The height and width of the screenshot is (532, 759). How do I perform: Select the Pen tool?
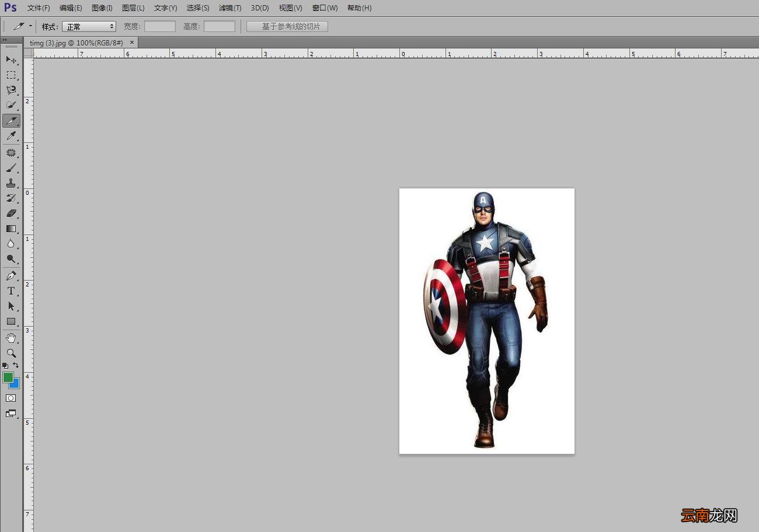(x=11, y=276)
